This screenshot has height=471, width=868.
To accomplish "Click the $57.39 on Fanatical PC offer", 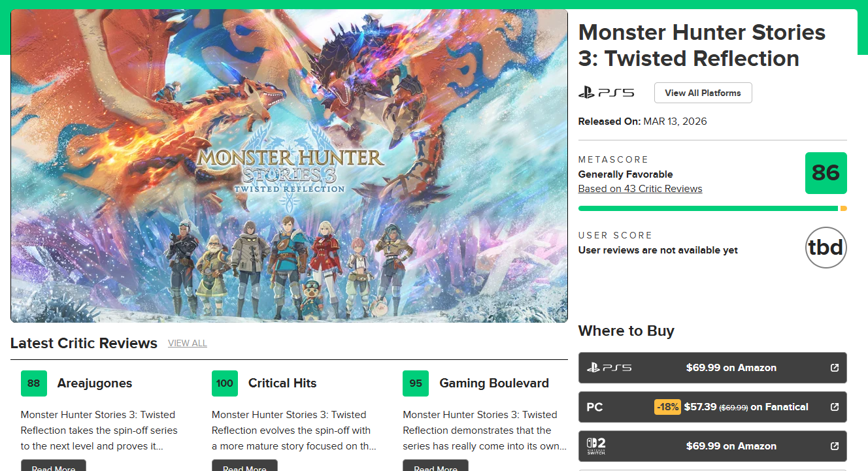I will [746, 407].
